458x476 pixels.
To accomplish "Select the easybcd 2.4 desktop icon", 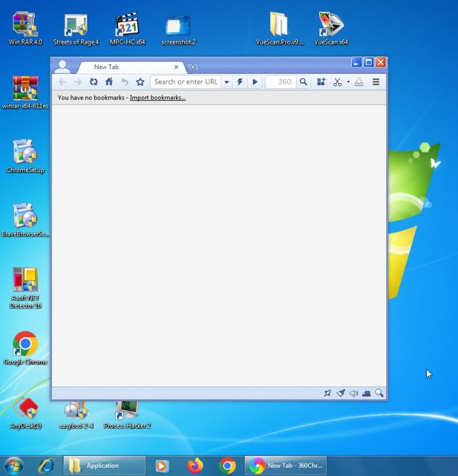I will click(76, 415).
